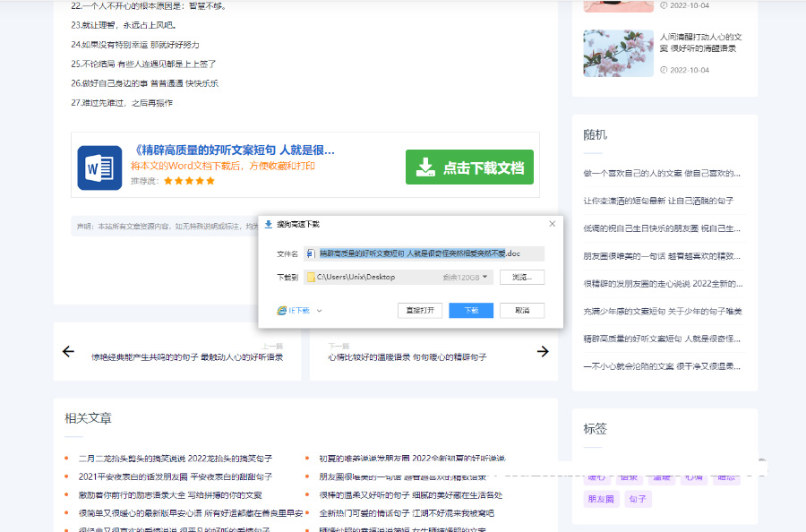
Task: Click the file name input field
Action: pos(421,253)
